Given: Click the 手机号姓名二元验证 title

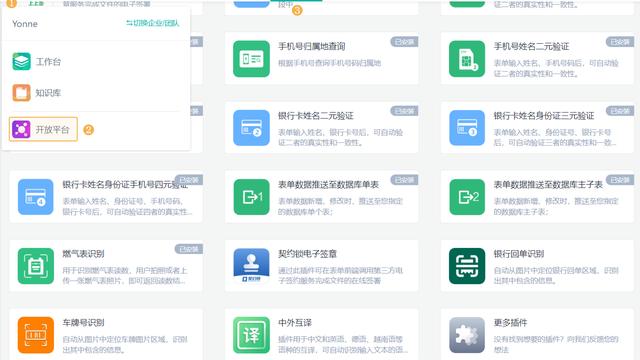Looking at the screenshot, I should [531, 47].
